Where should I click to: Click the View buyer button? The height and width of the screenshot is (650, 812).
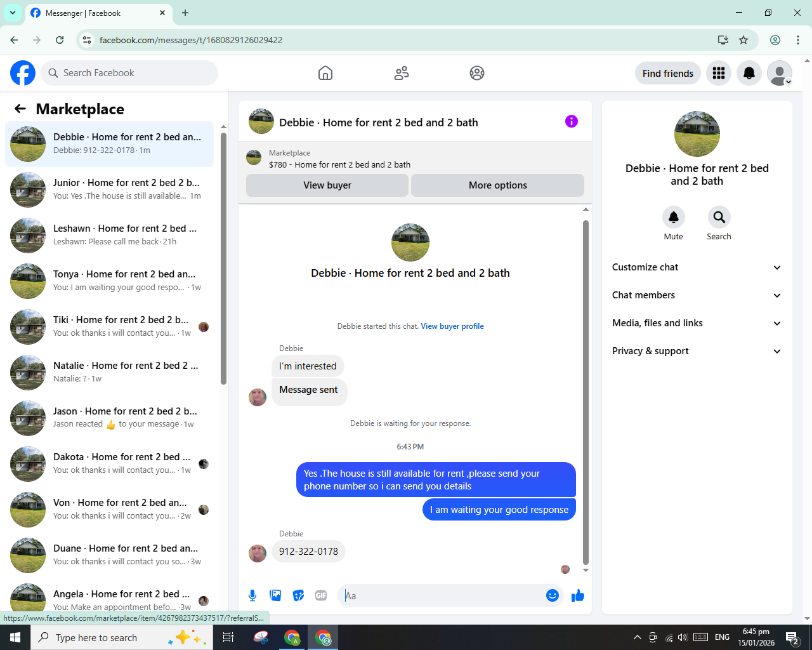(327, 185)
